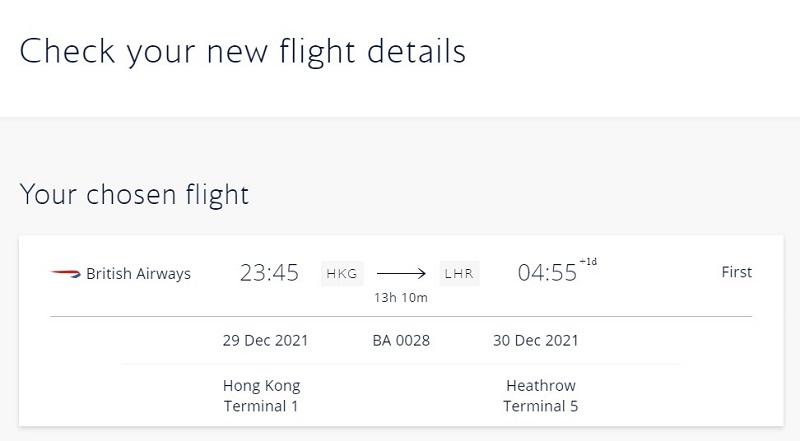Click the 04:55 arrival time
800x441 pixels.
pyautogui.click(x=547, y=273)
